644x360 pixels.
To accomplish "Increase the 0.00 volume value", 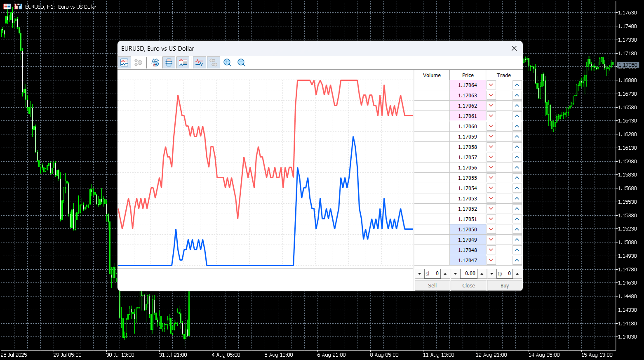I will point(482,274).
